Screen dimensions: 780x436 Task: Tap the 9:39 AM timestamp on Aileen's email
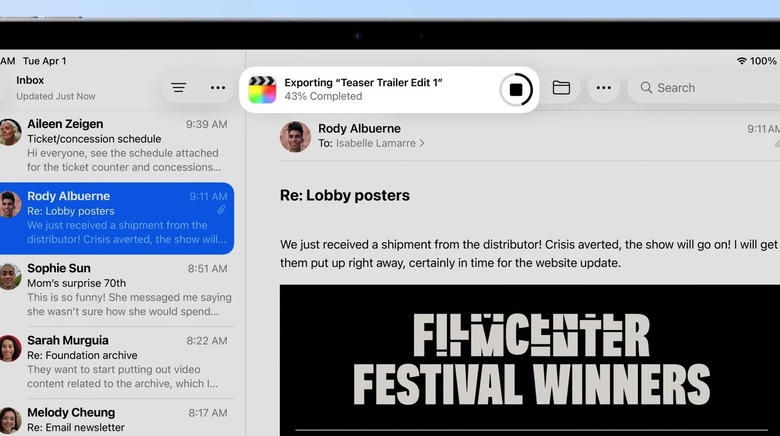coord(206,124)
